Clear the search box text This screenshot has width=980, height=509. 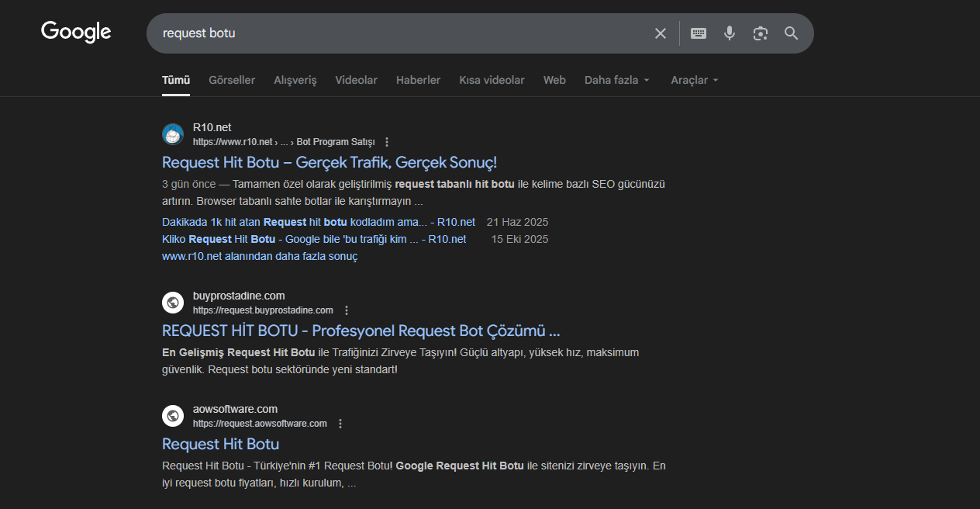(661, 33)
